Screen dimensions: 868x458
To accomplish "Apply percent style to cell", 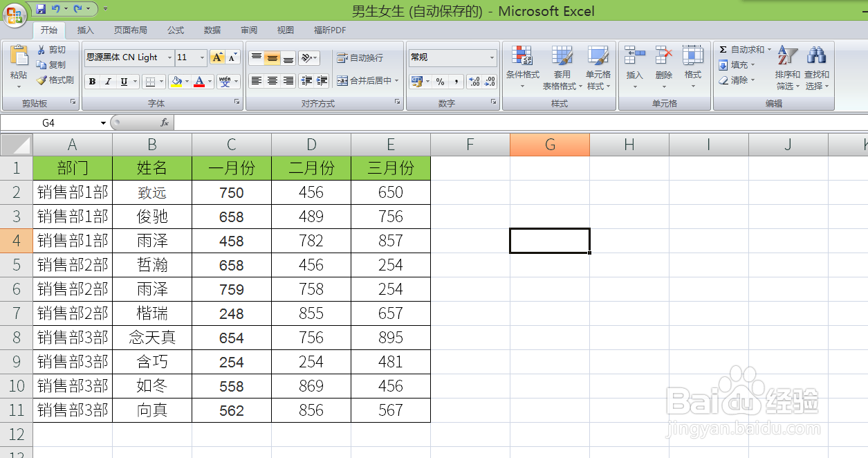I will [x=441, y=82].
